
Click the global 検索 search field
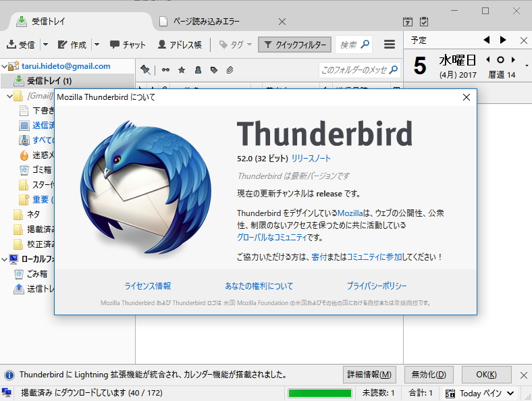[354, 45]
